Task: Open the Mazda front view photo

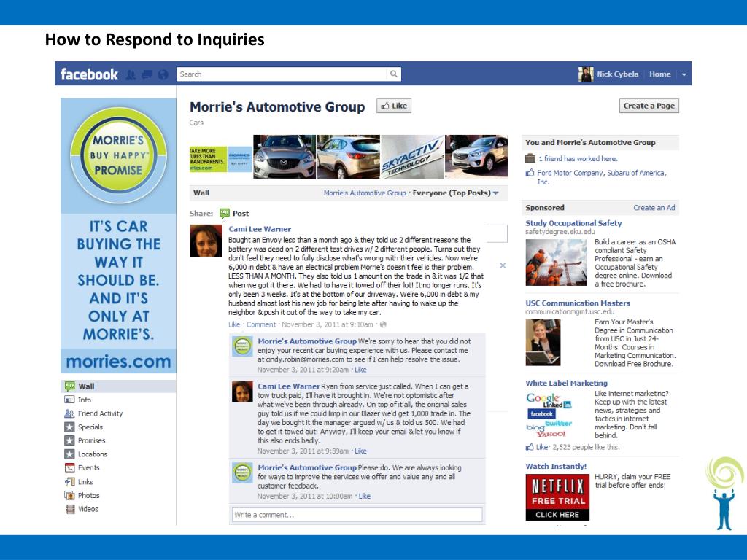Action: point(285,157)
